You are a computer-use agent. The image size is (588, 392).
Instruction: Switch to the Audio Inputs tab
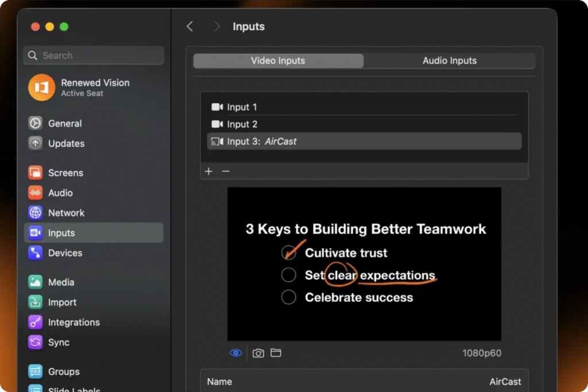[x=449, y=61]
